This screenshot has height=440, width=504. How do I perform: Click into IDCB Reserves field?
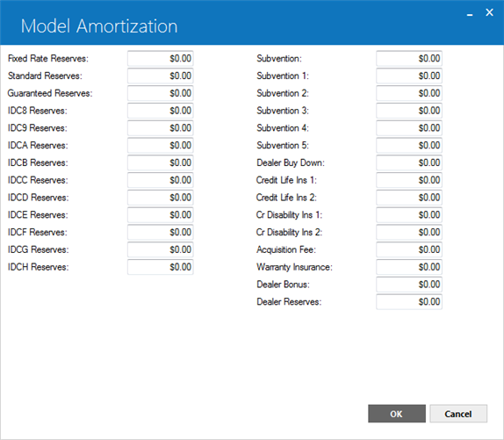point(161,162)
